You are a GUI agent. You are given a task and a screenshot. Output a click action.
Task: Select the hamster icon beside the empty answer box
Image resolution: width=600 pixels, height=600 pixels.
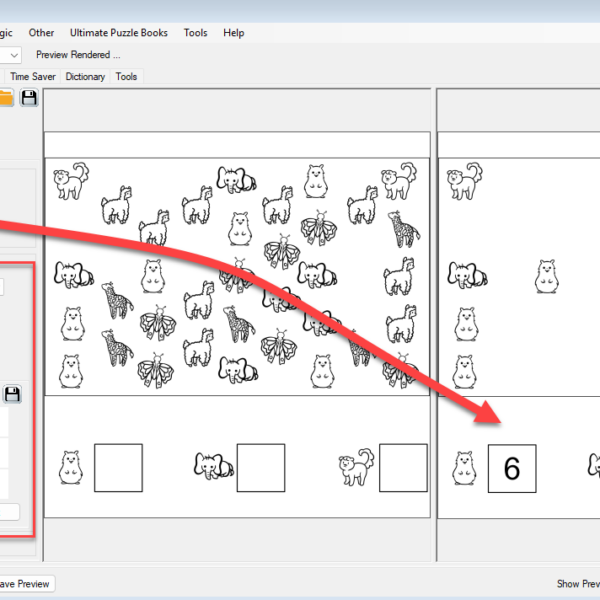click(x=71, y=467)
